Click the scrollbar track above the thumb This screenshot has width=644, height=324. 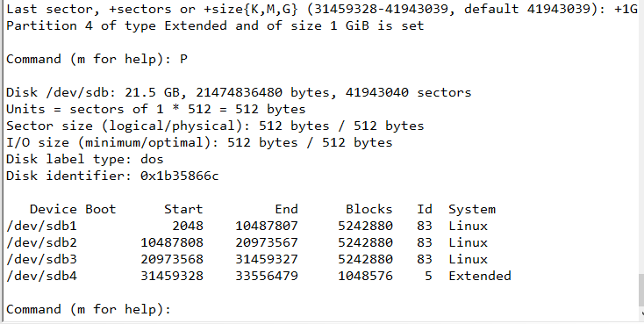641,136
